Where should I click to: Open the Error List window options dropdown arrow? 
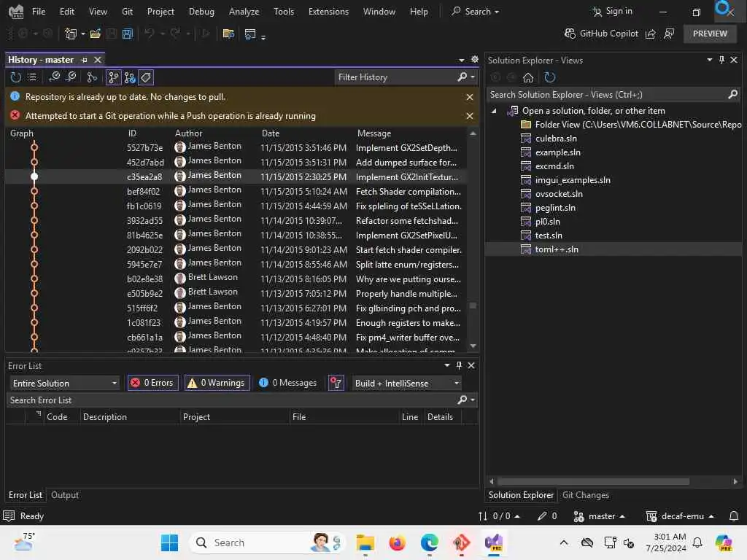447,365
